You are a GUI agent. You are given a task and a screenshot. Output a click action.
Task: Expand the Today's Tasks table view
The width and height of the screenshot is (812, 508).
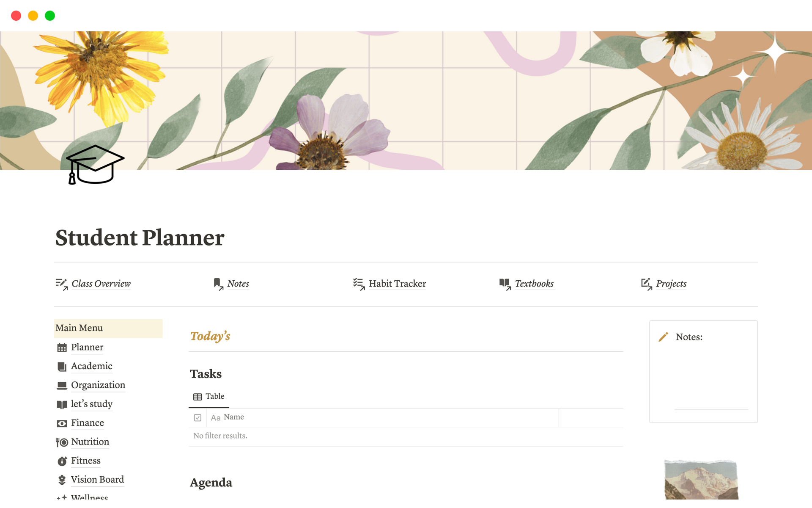coord(208,397)
